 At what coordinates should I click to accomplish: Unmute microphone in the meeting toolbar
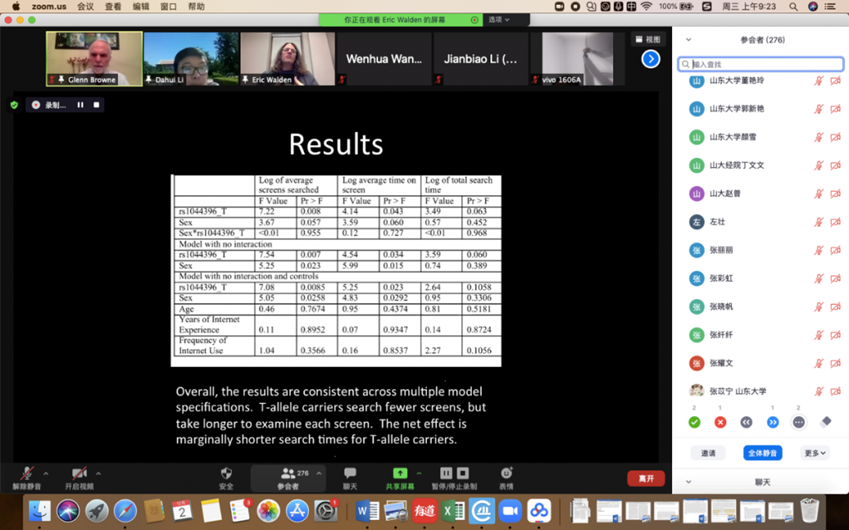[x=26, y=474]
